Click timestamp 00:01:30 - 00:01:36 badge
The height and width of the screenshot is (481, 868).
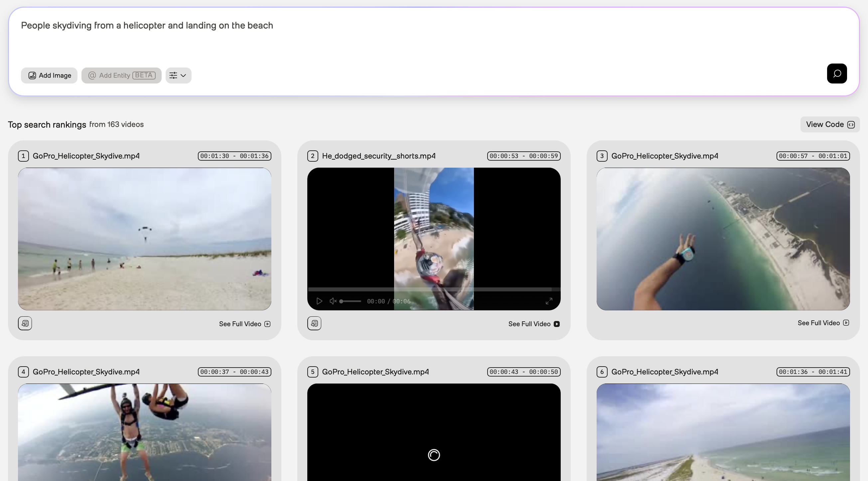click(234, 156)
